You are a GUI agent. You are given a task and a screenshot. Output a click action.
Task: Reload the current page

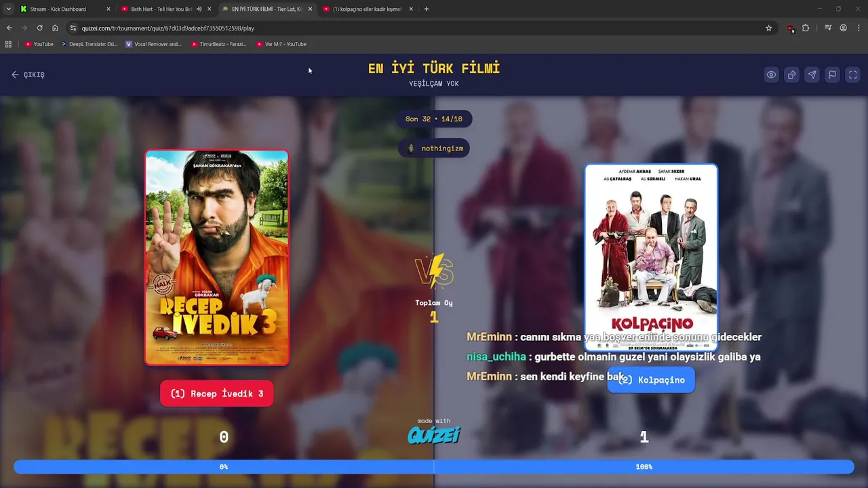(x=39, y=28)
